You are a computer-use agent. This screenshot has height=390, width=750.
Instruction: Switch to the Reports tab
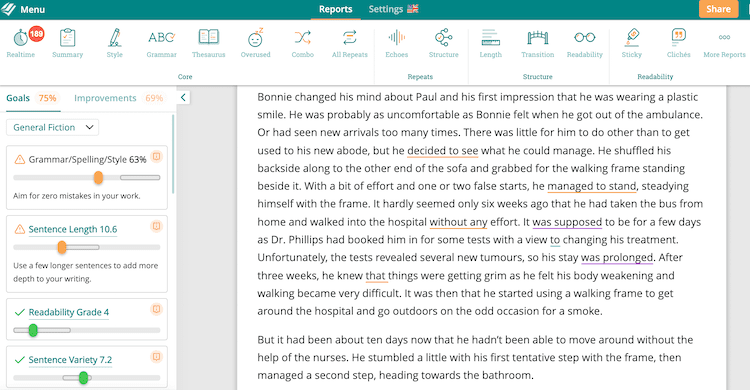(x=335, y=9)
